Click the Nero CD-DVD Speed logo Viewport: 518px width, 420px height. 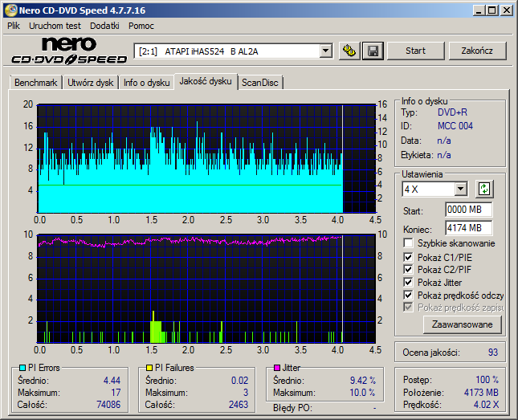click(69, 51)
